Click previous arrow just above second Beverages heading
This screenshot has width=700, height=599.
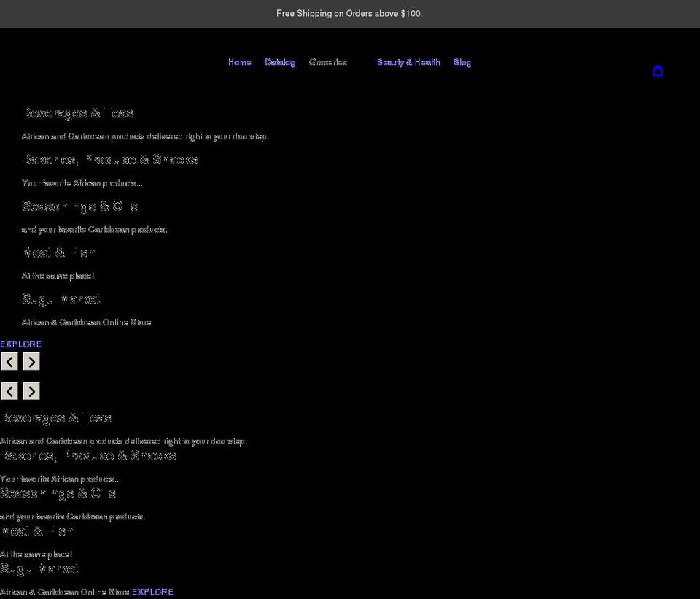(x=9, y=391)
